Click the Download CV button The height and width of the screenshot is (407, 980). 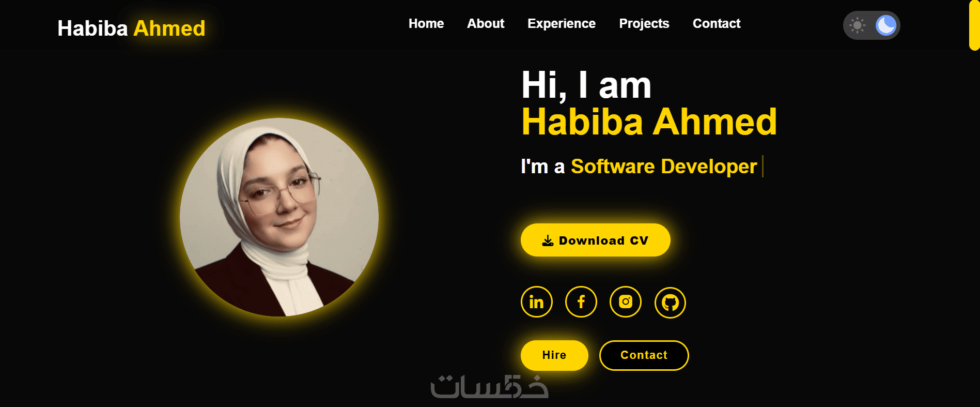[x=596, y=240]
